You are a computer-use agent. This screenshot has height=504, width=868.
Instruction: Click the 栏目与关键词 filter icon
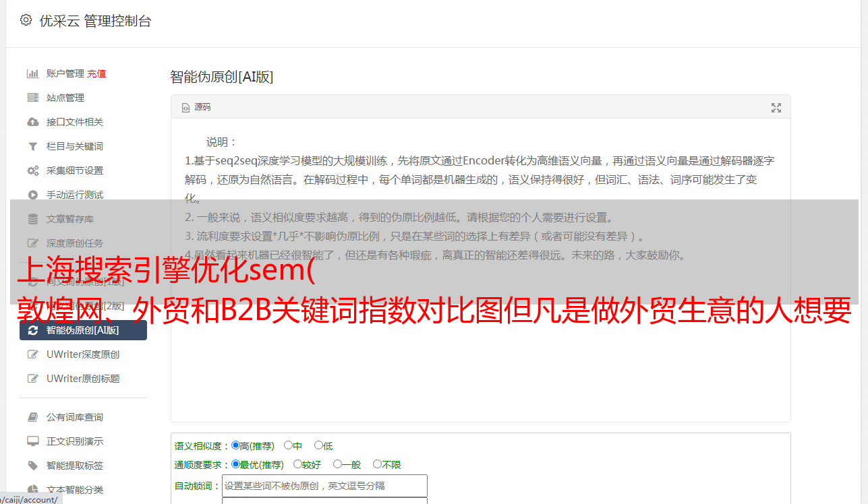pos(32,146)
